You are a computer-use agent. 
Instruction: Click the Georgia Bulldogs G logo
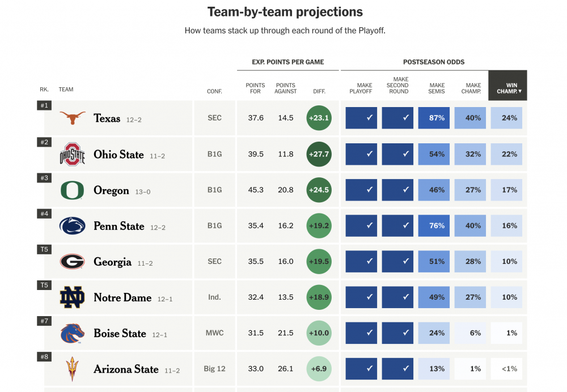click(72, 262)
